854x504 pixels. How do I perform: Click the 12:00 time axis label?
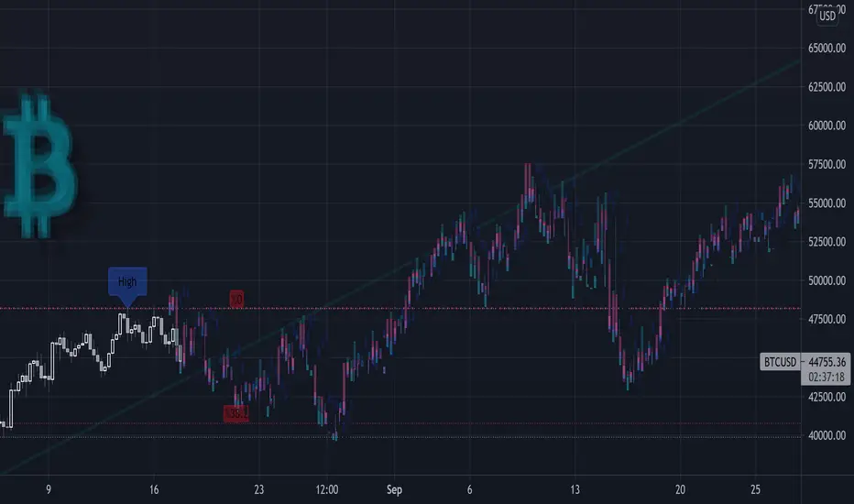pos(327,489)
